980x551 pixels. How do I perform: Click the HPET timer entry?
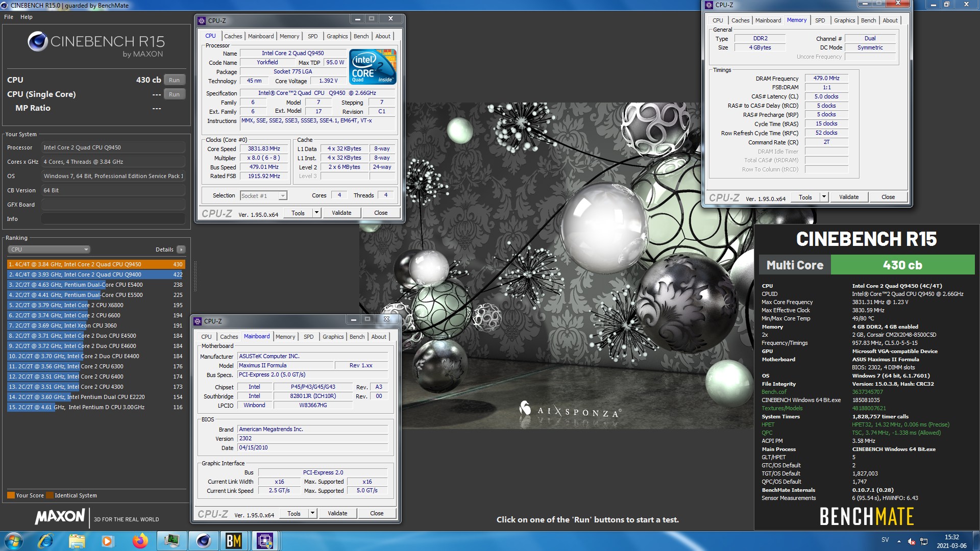(768, 424)
